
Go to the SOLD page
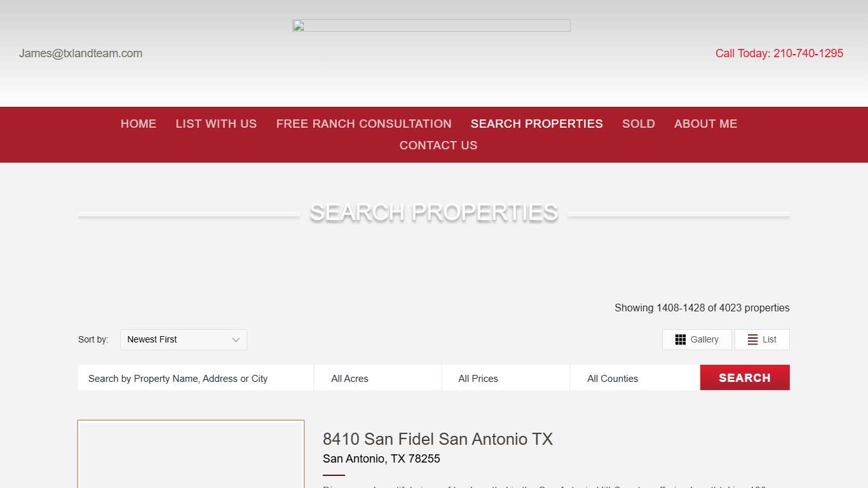[639, 124]
